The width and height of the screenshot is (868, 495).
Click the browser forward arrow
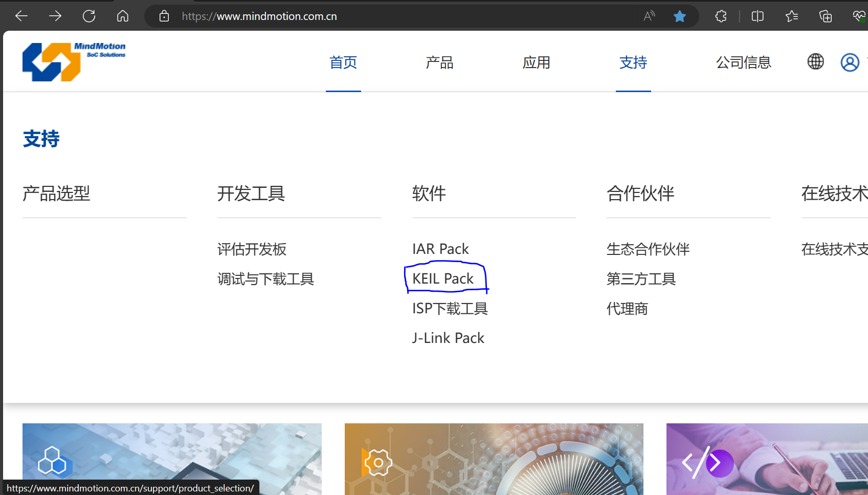55,16
